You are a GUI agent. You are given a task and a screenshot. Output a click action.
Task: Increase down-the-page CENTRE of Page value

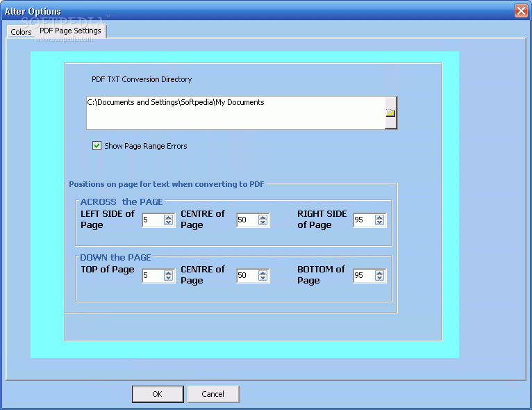[x=263, y=273]
